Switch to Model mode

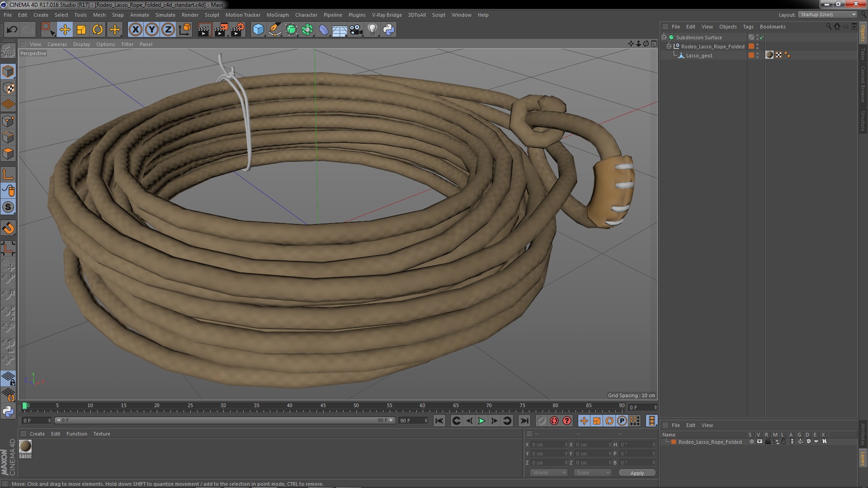pyautogui.click(x=8, y=71)
